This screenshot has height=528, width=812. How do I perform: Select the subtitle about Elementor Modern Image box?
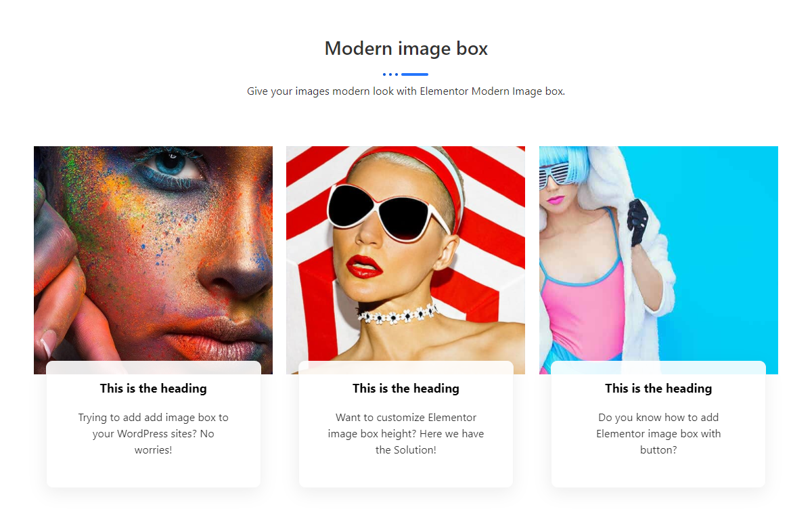point(406,91)
